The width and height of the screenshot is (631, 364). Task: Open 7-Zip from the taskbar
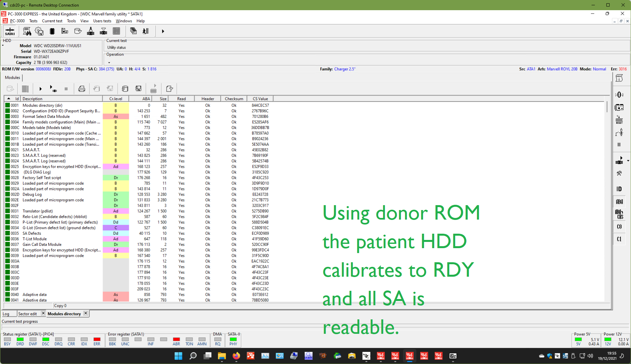tap(453, 356)
